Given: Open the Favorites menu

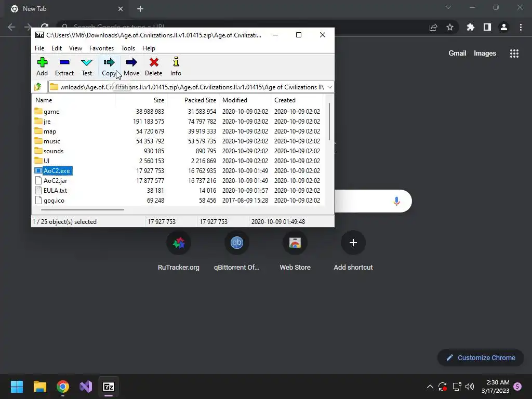Looking at the screenshot, I should tap(101, 48).
